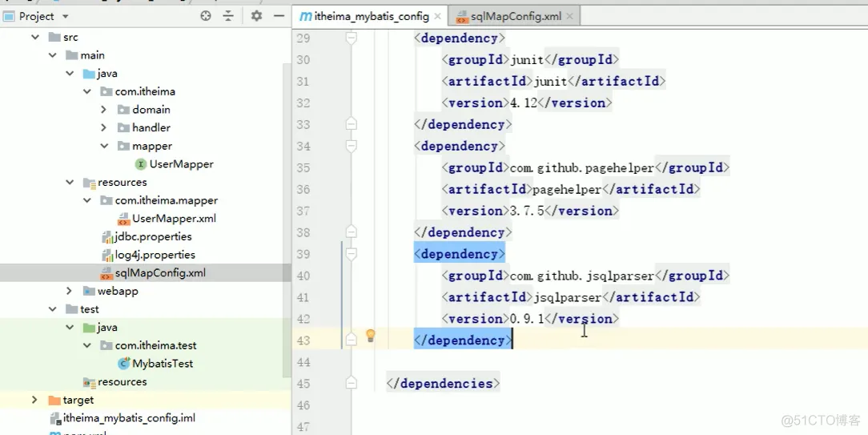Collapse the java folder under main
Image resolution: width=868 pixels, height=435 pixels.
[x=70, y=74]
